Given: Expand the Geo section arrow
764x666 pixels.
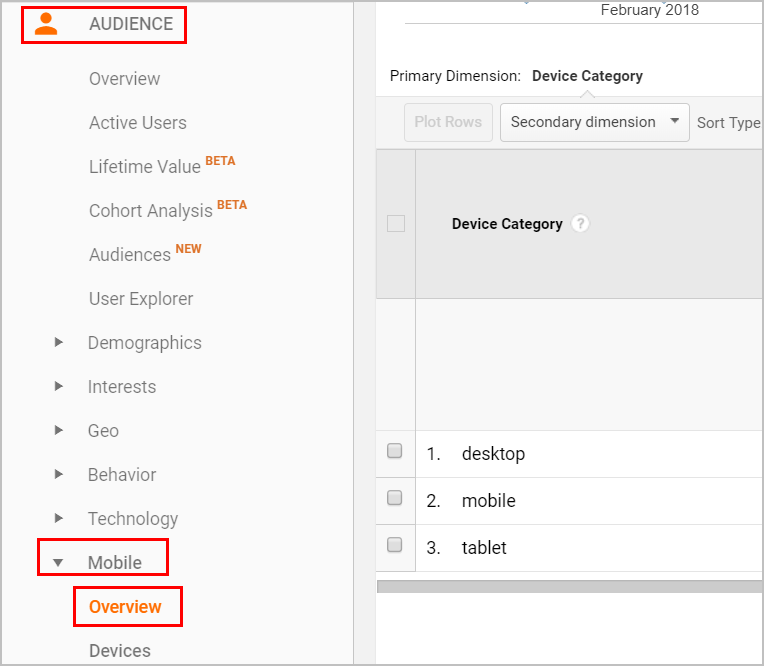Looking at the screenshot, I should pos(58,430).
